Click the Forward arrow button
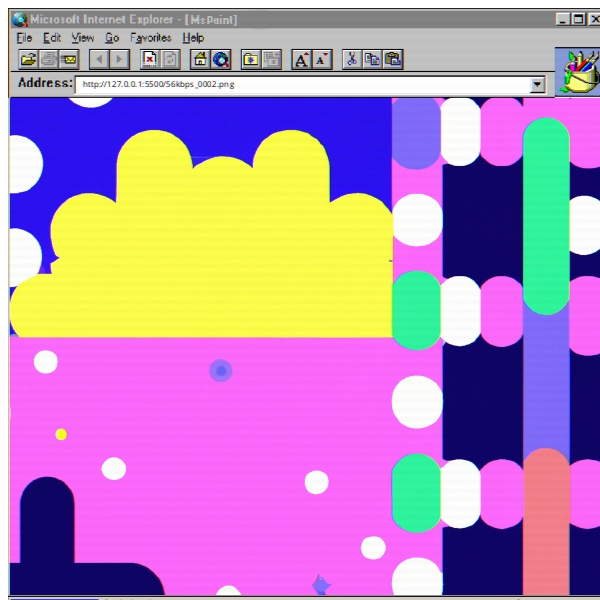Image resolution: width=600 pixels, height=600 pixels. click(120, 60)
